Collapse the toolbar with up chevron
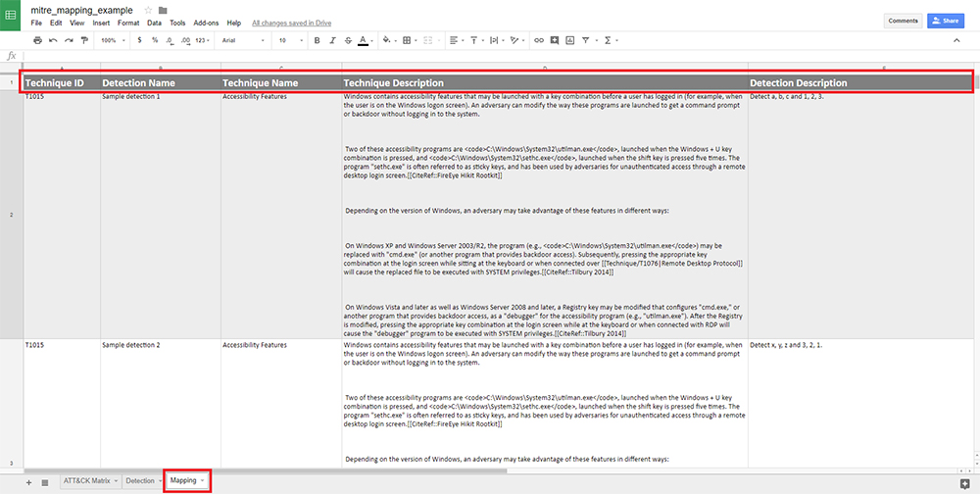 click(x=956, y=40)
